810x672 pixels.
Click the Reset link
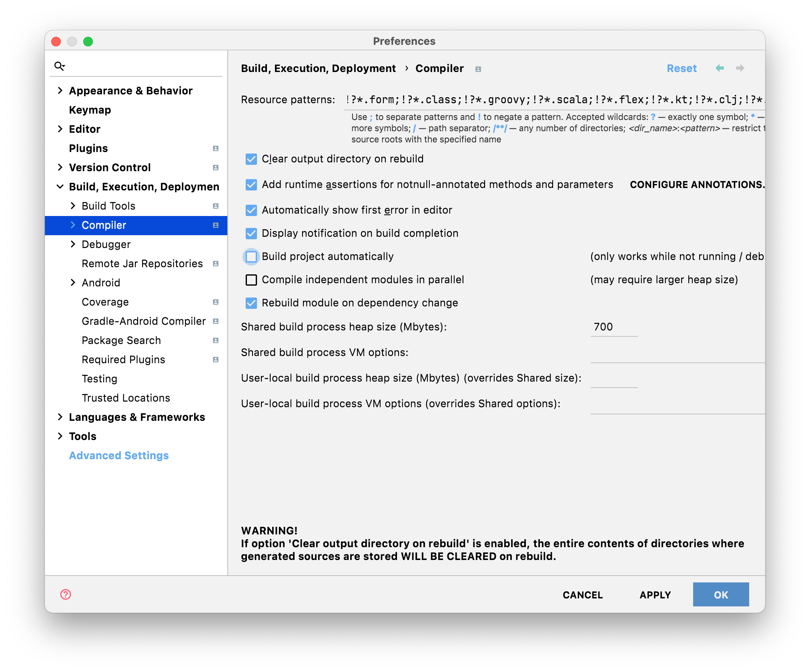tap(682, 68)
